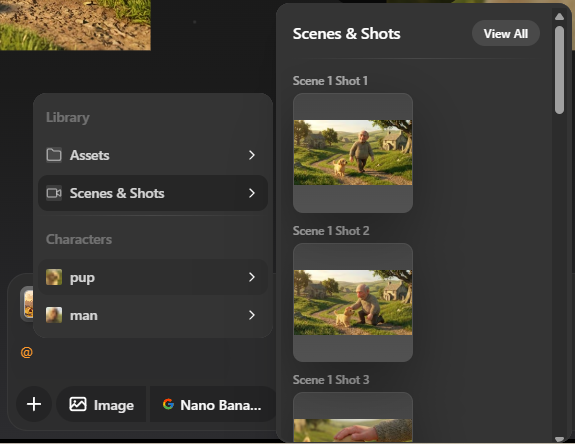Click the attached image thumbnail in prompt box
The width and height of the screenshot is (575, 444).
coord(28,304)
